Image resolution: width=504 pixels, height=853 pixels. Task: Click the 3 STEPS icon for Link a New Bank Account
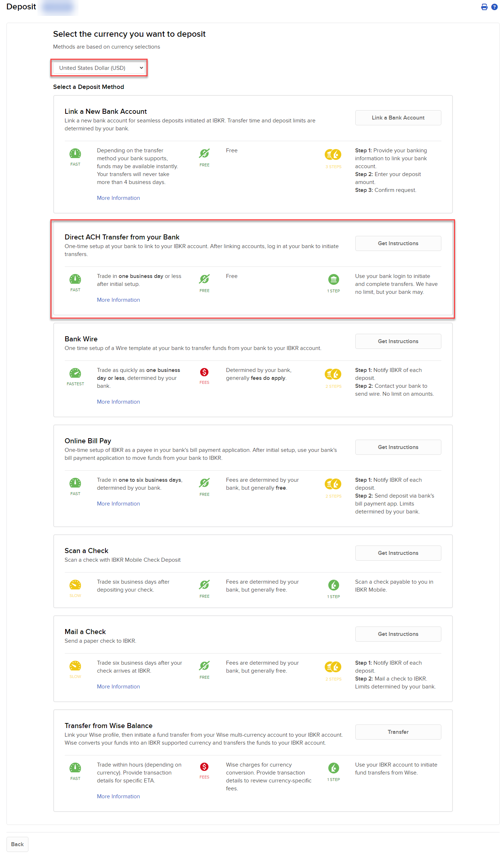tap(333, 155)
